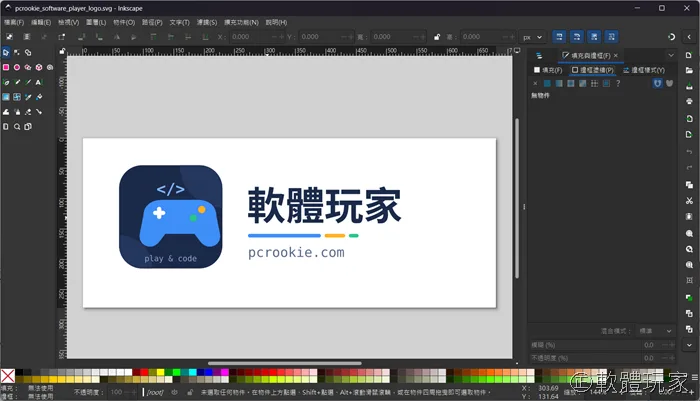Select the Rectangle tool
Image resolution: width=700 pixels, height=401 pixels.
6,67
